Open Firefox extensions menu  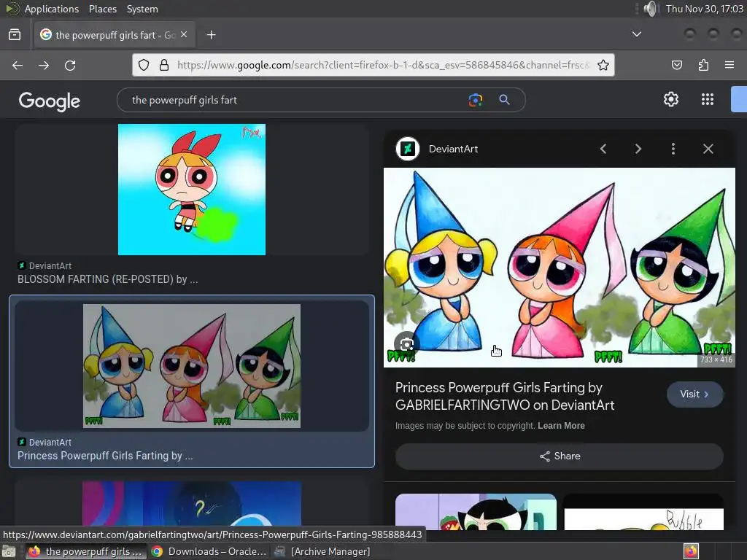point(703,65)
